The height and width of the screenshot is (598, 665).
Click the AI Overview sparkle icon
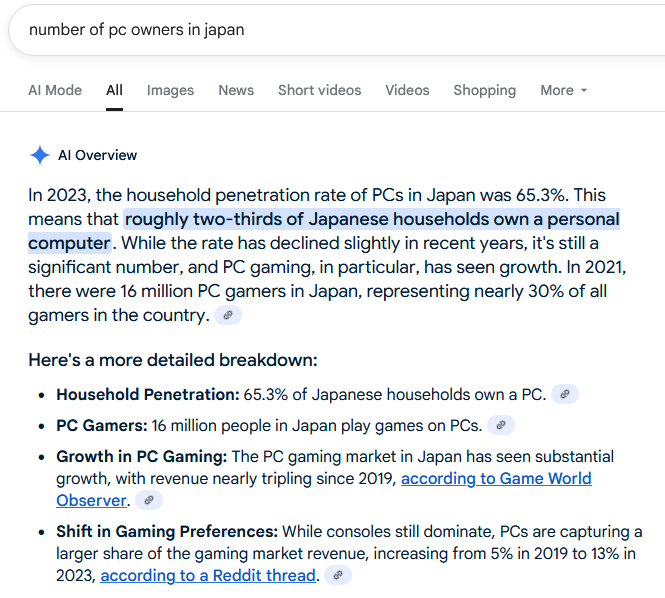(x=40, y=155)
